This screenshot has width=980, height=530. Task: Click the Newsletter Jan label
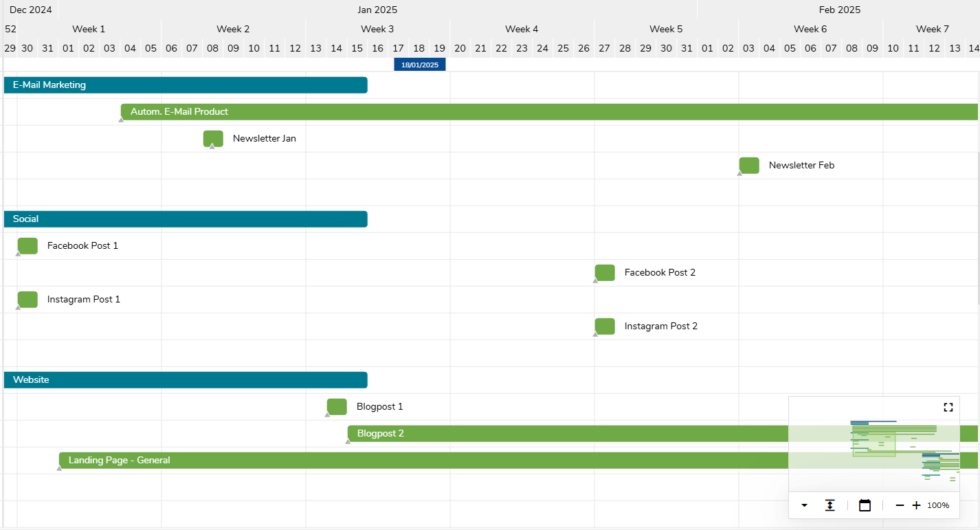pos(265,138)
